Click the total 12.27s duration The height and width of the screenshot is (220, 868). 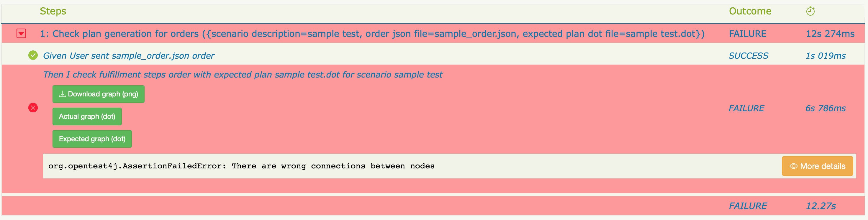pyautogui.click(x=820, y=206)
